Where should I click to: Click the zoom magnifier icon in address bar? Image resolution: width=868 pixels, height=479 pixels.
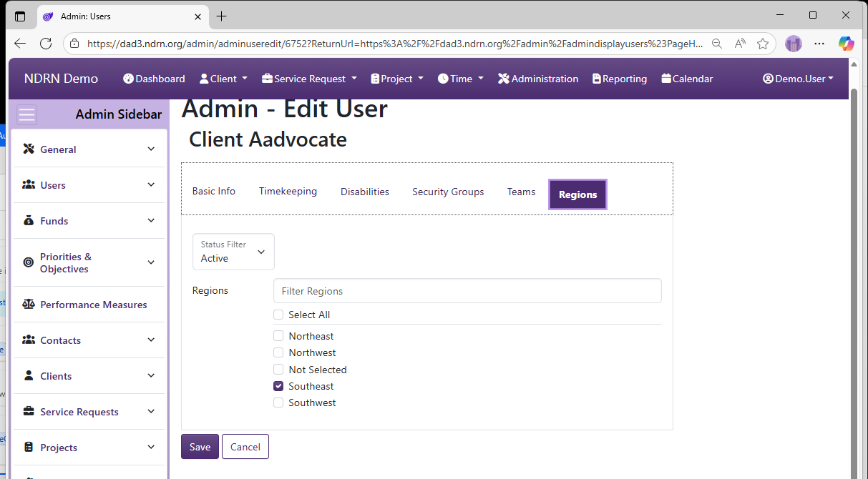716,44
